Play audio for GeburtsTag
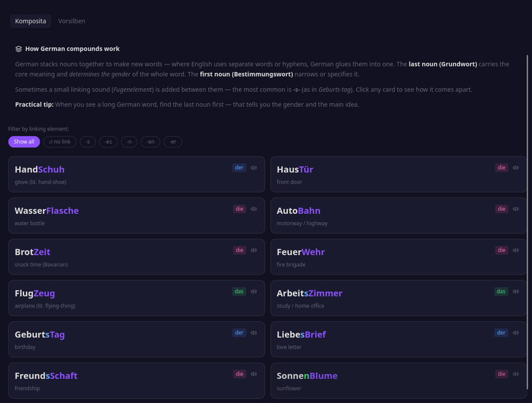The image size is (532, 403). tap(253, 333)
